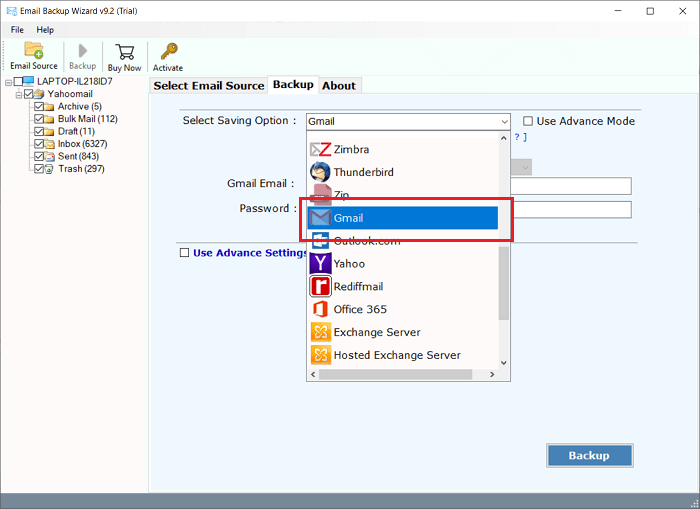Screen dimensions: 700x509
Task: Uncheck the Sent (843) checkbox
Action: click(39, 156)
